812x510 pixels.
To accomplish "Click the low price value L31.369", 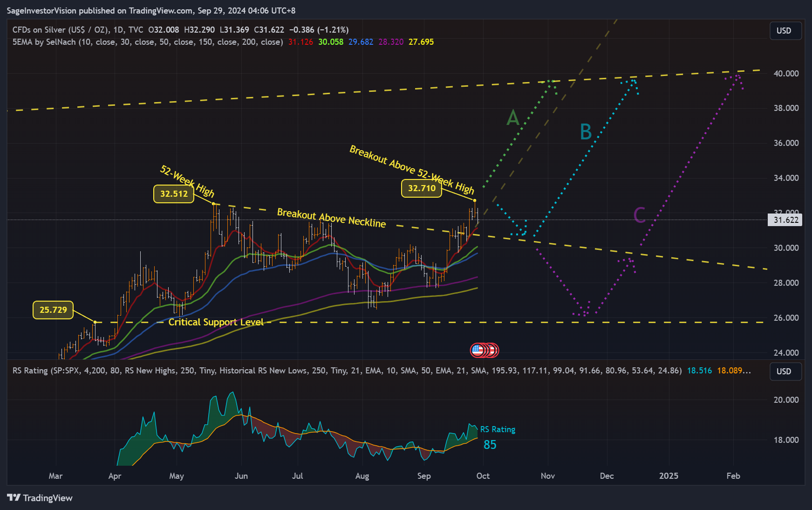I will [234, 30].
